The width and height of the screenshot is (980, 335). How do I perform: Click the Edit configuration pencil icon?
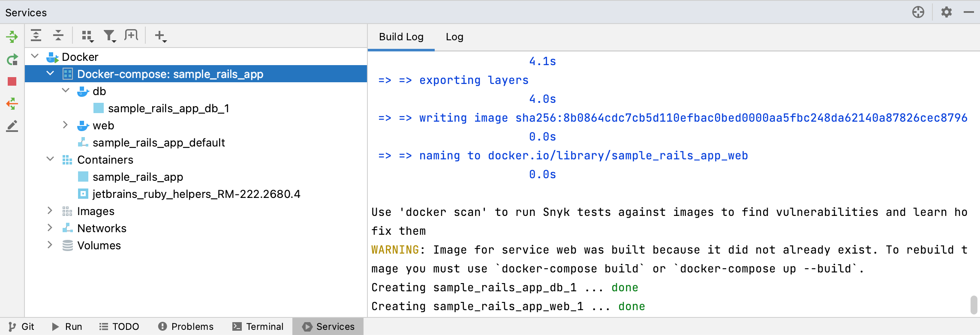[12, 126]
